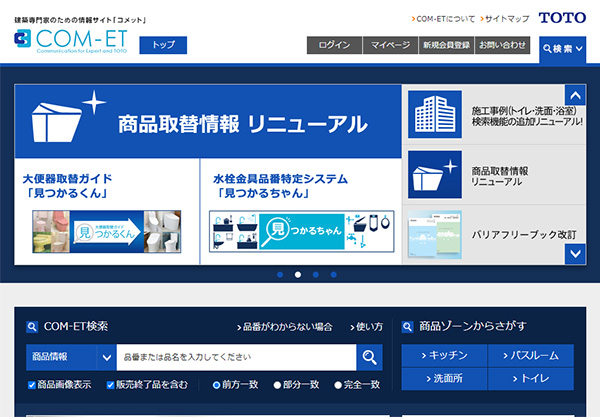Click the toilet icon for product replacement
The height and width of the screenshot is (417, 600).
[x=434, y=175]
